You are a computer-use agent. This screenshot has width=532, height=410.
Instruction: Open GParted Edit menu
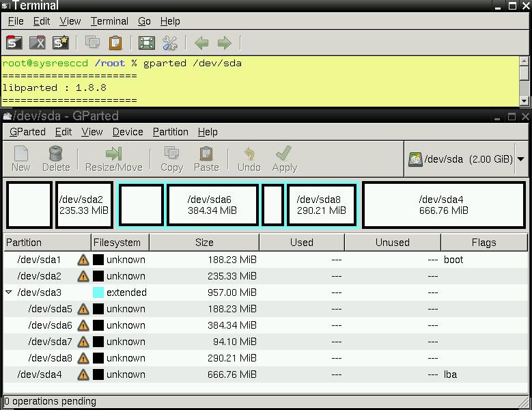point(64,132)
